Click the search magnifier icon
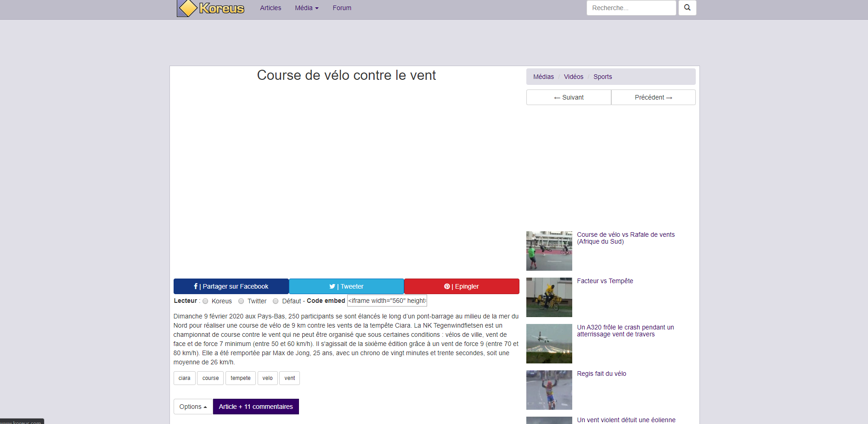 click(687, 8)
